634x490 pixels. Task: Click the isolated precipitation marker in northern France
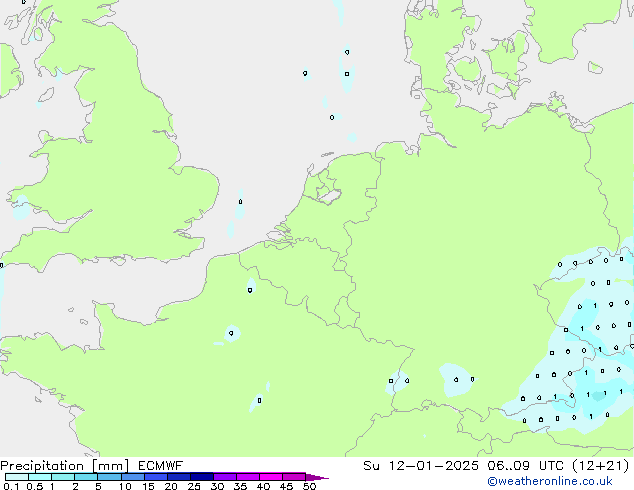[x=250, y=290]
